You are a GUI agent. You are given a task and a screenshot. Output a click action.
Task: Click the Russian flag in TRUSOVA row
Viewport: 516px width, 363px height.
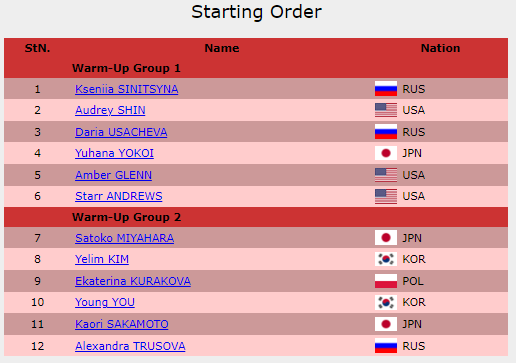point(386,346)
